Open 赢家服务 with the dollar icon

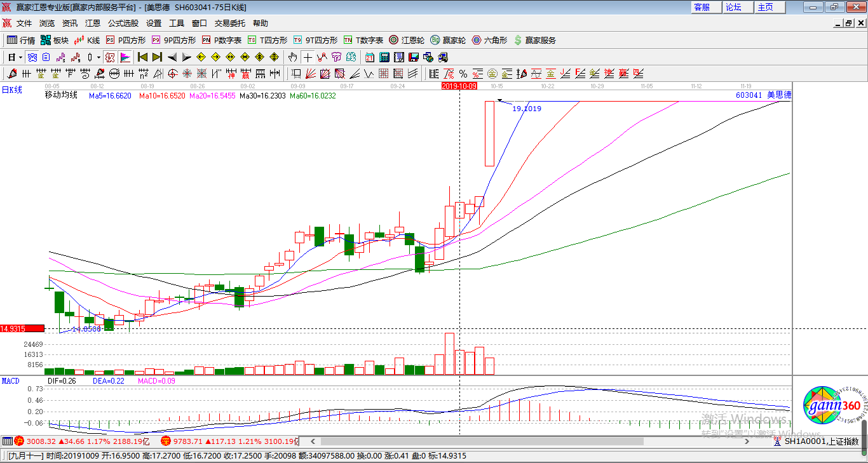pyautogui.click(x=534, y=40)
